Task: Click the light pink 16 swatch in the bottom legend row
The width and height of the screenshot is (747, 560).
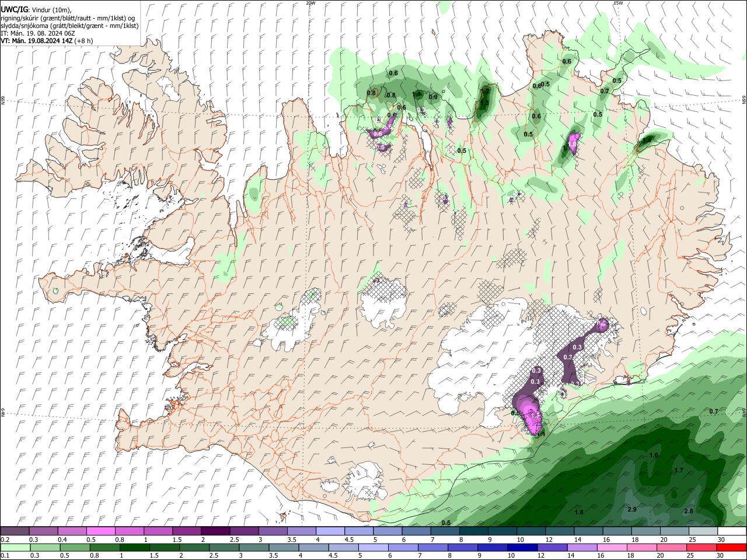Action: (x=612, y=548)
